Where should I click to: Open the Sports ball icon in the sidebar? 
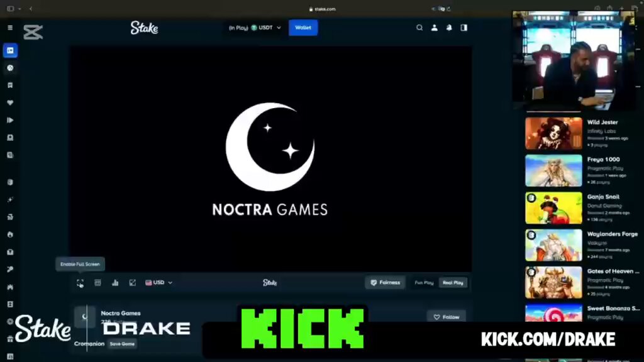point(10,68)
